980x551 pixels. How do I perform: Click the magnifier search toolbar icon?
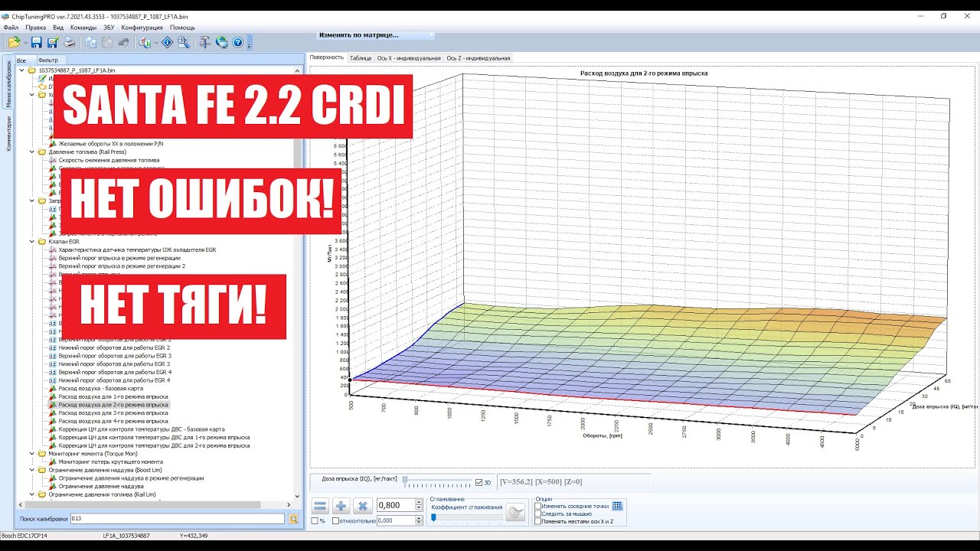click(183, 43)
